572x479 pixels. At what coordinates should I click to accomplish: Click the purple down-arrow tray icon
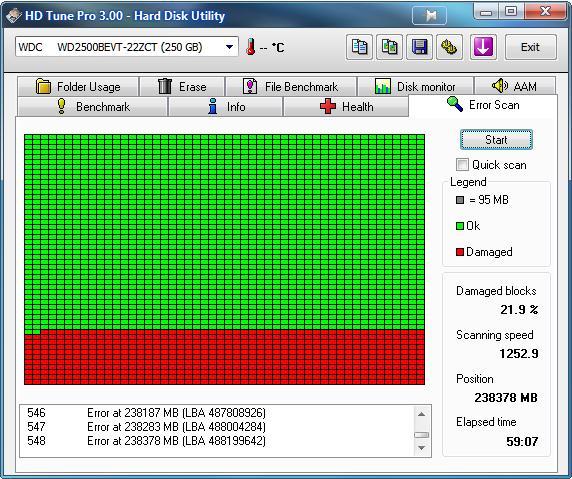pos(483,47)
